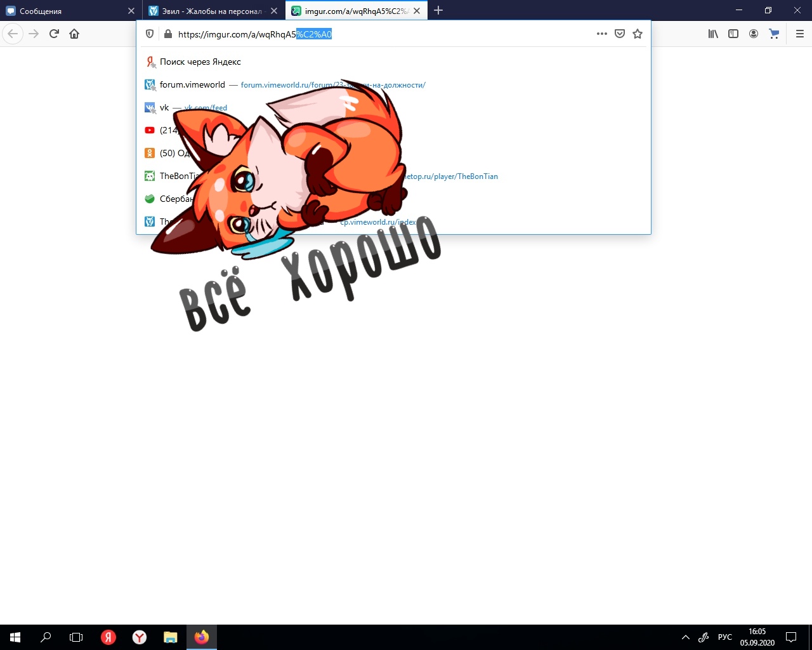Select TheBonTian suggestion row
812x650 pixels.
point(393,176)
